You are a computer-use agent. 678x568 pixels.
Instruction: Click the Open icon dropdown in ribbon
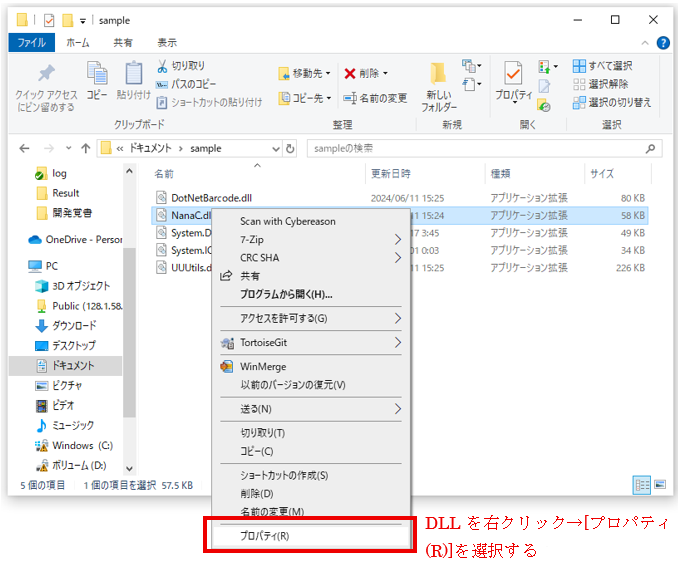pyautogui.click(x=548, y=66)
